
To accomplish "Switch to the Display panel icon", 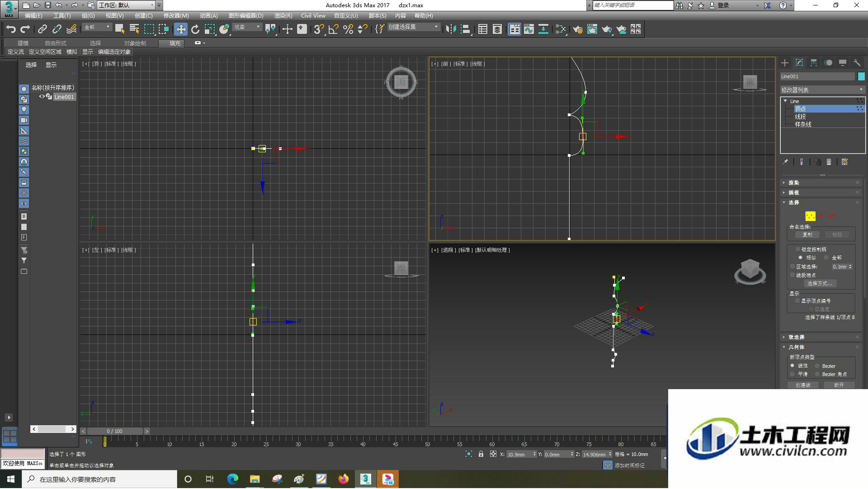I will (843, 63).
